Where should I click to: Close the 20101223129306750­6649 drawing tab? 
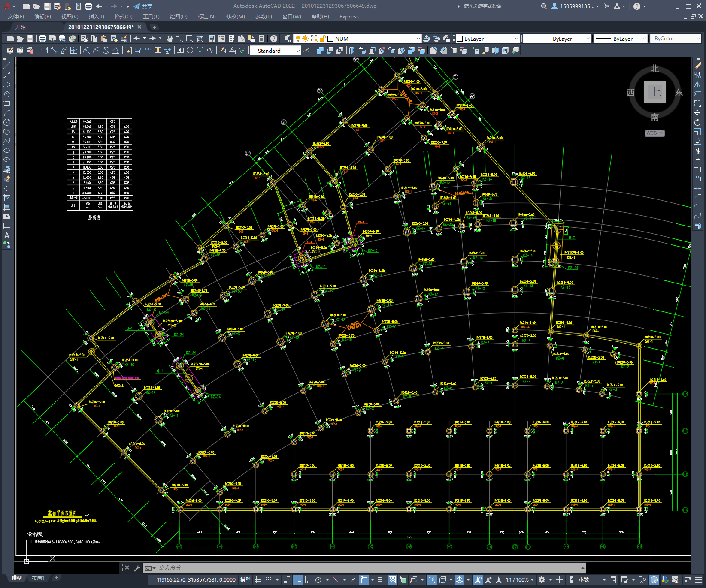139,27
